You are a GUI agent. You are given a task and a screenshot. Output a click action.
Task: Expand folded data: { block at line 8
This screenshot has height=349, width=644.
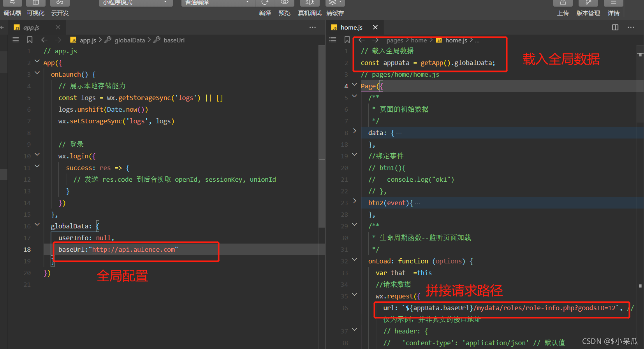pyautogui.click(x=354, y=131)
